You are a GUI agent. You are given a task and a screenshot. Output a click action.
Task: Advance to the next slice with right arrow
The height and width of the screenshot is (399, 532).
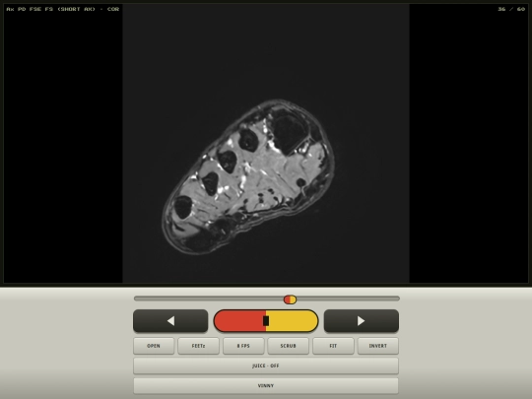[361, 320]
